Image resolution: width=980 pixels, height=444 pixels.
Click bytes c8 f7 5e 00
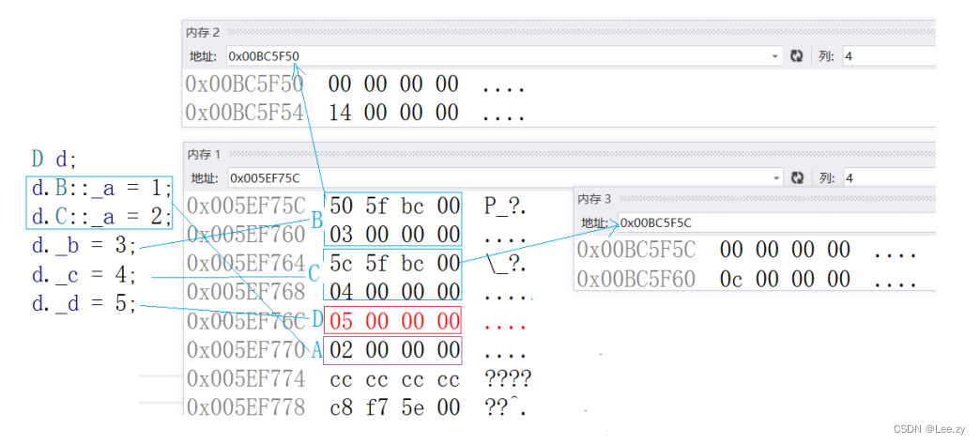pyautogui.click(x=395, y=407)
